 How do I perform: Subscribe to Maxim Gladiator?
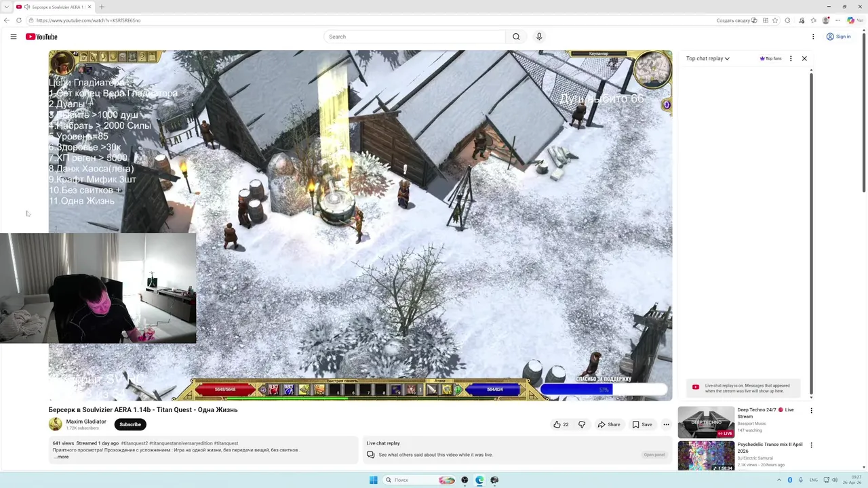pyautogui.click(x=130, y=424)
